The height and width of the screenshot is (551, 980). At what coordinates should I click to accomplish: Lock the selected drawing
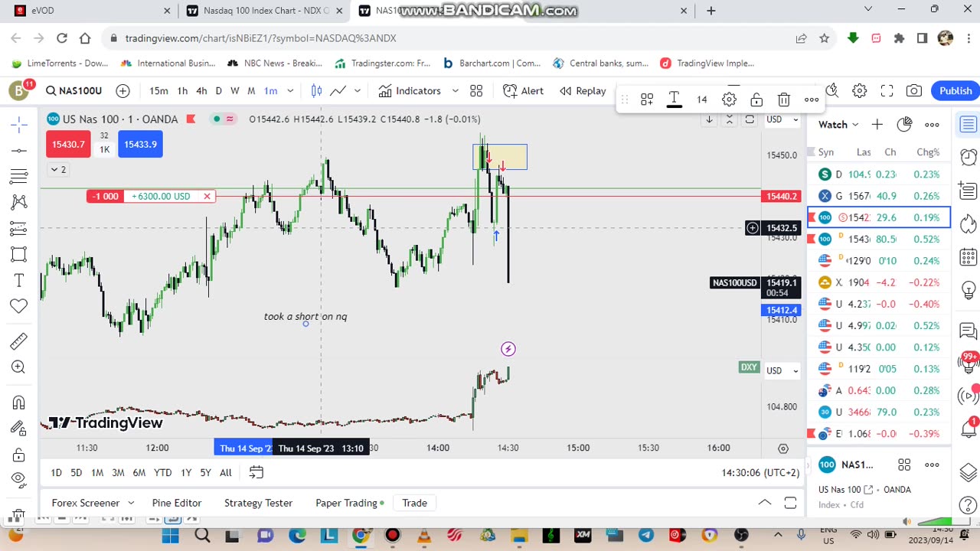756,99
